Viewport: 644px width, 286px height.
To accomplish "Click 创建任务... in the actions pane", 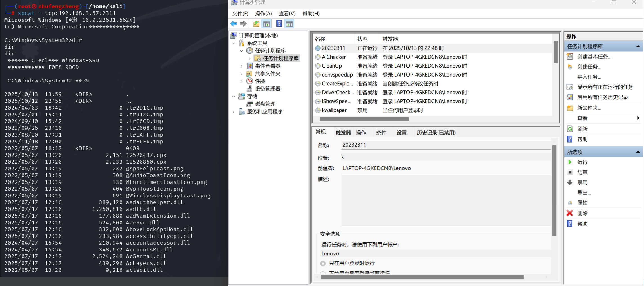I will pyautogui.click(x=589, y=67).
